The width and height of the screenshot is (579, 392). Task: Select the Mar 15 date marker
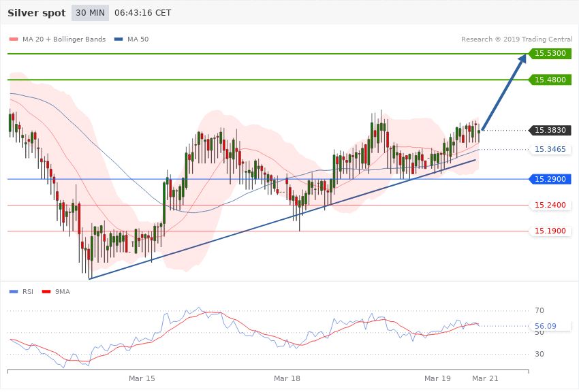point(142,378)
